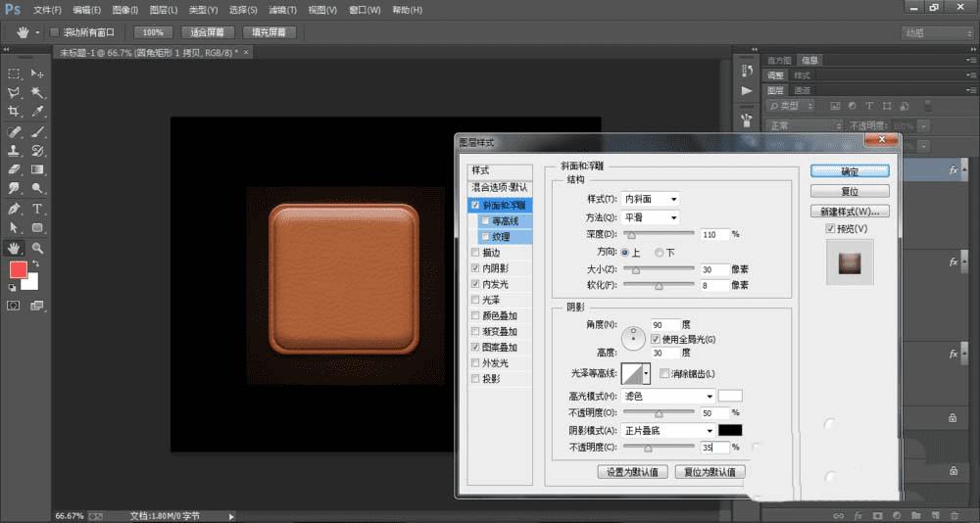
Task: Open the 滤镜(T) menu
Action: tap(282, 10)
